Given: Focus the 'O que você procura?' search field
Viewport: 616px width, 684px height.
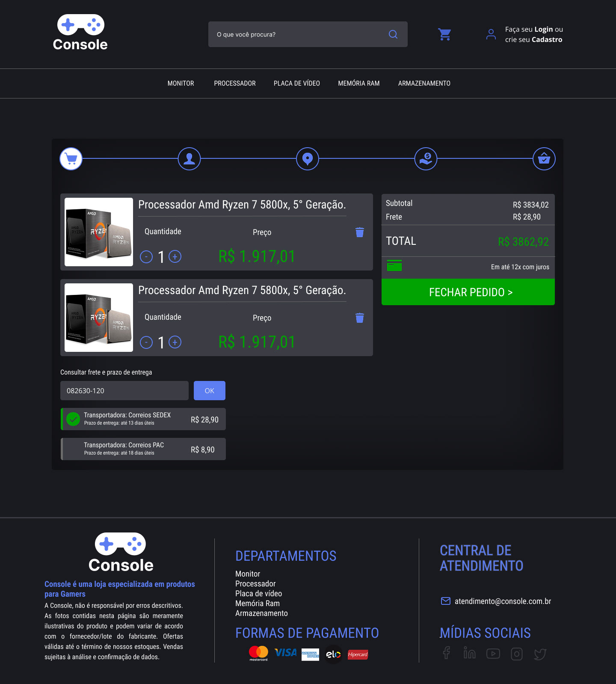Looking at the screenshot, I should coord(308,34).
